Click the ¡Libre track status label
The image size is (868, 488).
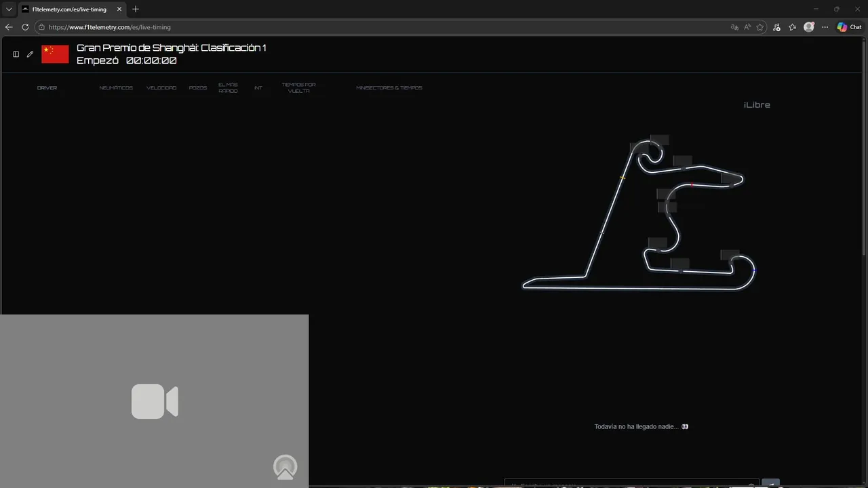[757, 105]
